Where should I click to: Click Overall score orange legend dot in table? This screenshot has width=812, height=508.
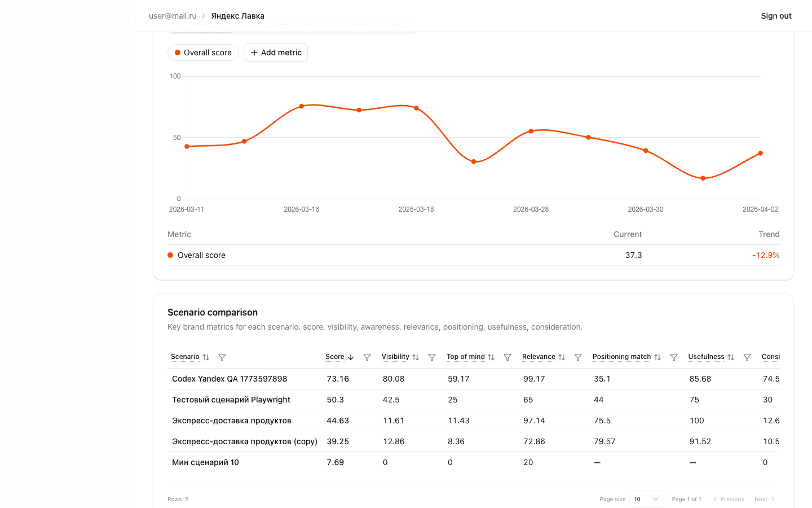[x=170, y=255]
